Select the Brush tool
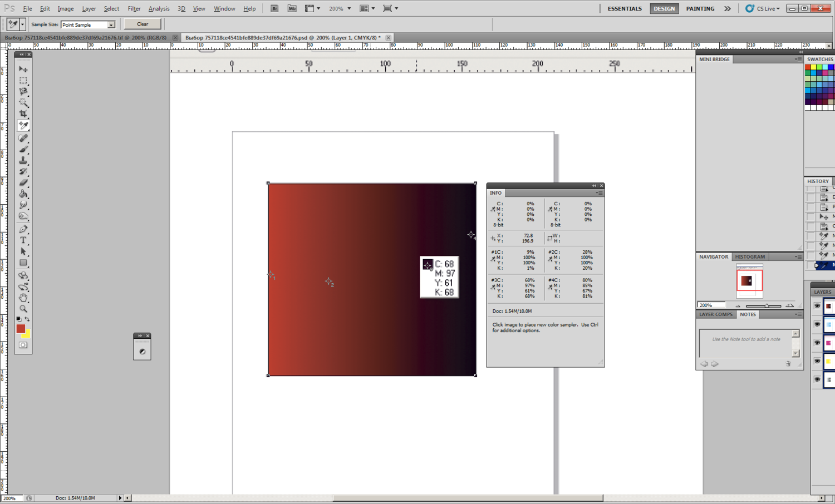Viewport: 835px width, 504px height. click(x=23, y=149)
